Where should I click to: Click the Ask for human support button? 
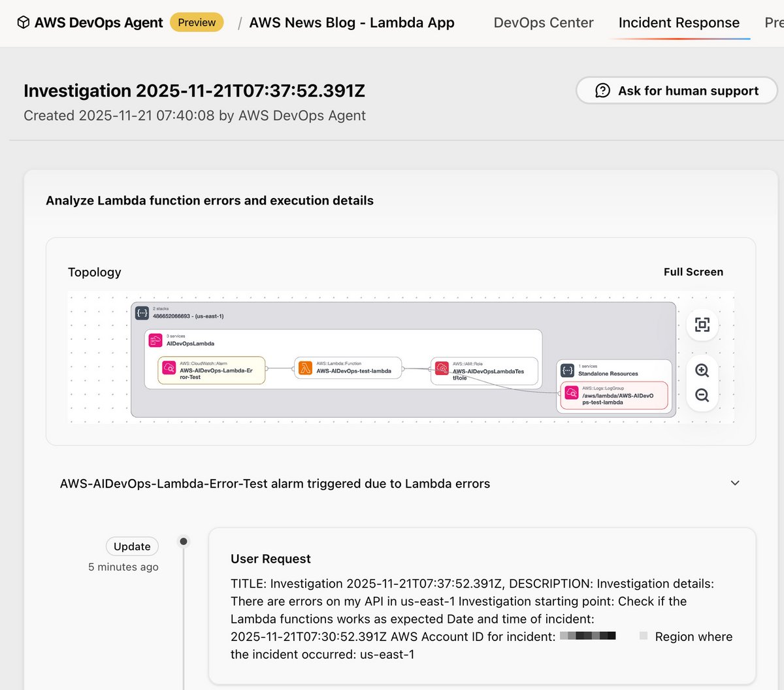tap(676, 91)
